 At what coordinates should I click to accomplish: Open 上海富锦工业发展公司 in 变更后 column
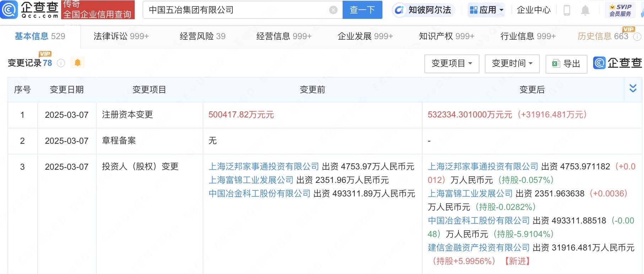pos(470,194)
